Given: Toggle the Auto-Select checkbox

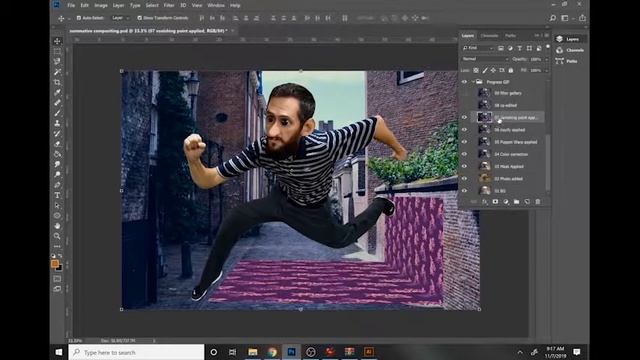Looking at the screenshot, I should [x=79, y=18].
